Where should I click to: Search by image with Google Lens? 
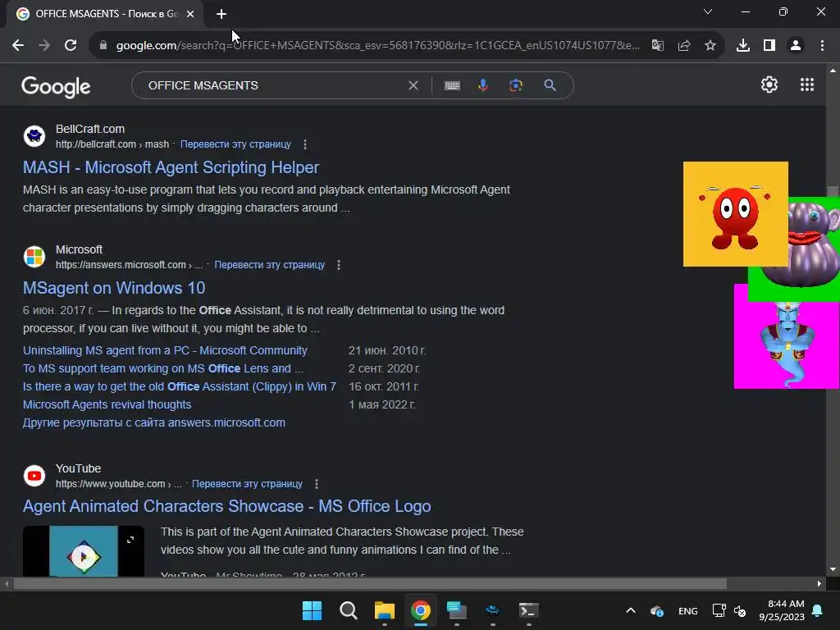tap(516, 85)
